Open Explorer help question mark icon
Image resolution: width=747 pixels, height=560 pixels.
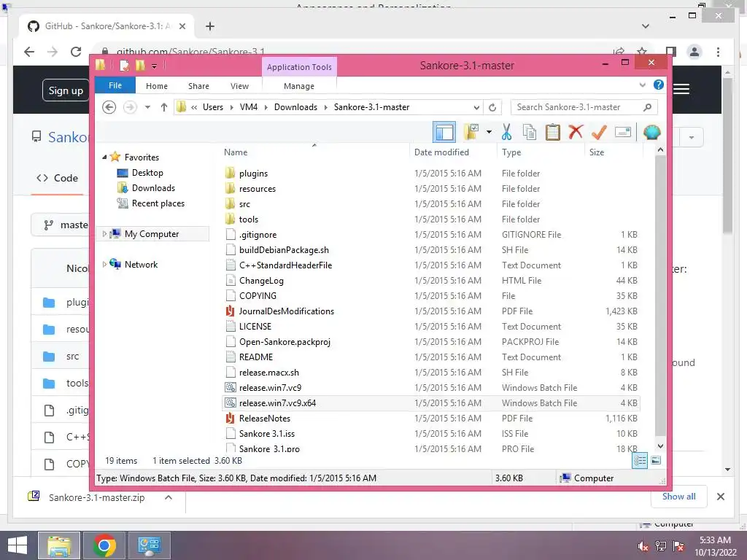click(x=659, y=85)
